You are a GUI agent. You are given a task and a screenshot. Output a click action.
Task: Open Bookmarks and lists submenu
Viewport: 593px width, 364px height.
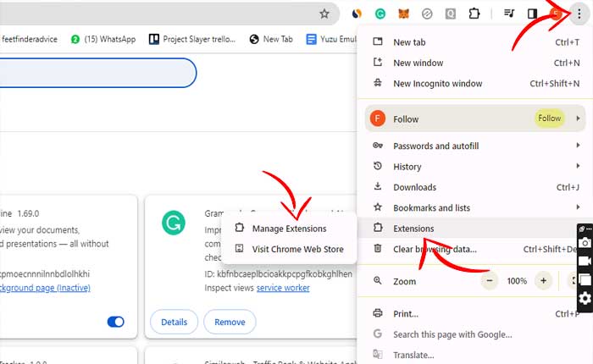click(474, 207)
